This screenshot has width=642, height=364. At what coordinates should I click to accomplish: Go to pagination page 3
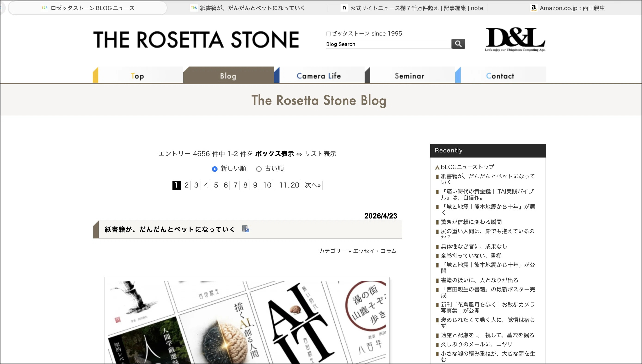(197, 185)
